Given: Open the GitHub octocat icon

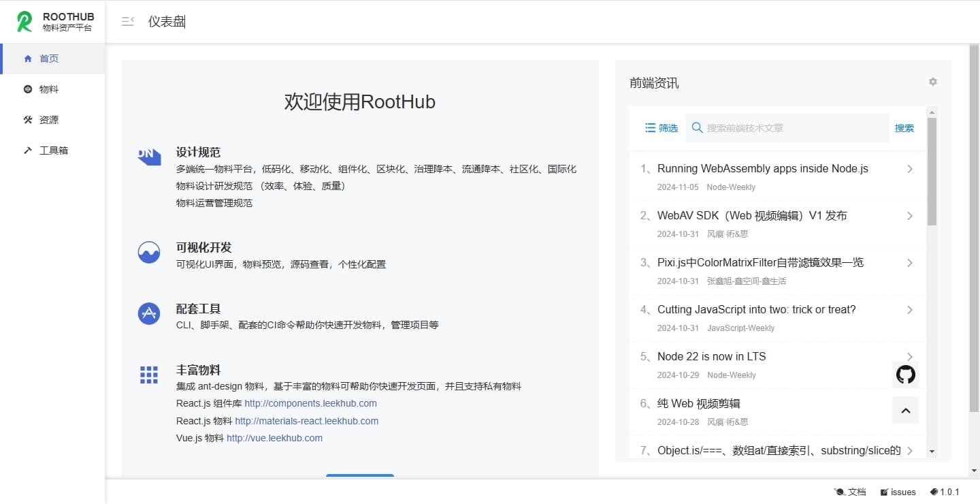Looking at the screenshot, I should [906, 375].
